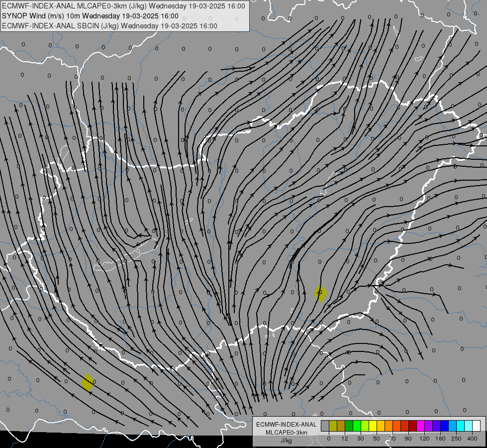Pick the purple legend swatch after 120
487x448 pixels.
429,426
